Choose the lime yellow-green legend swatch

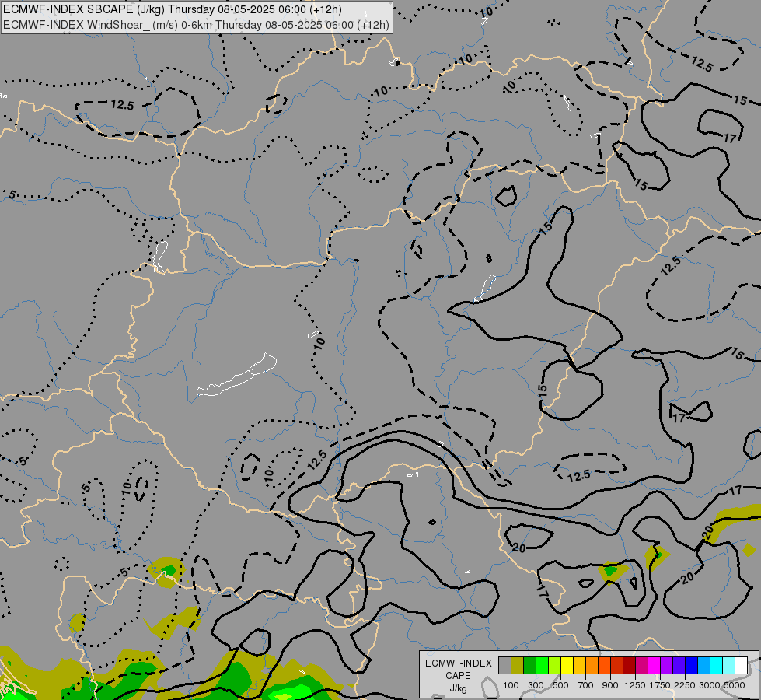pyautogui.click(x=555, y=665)
